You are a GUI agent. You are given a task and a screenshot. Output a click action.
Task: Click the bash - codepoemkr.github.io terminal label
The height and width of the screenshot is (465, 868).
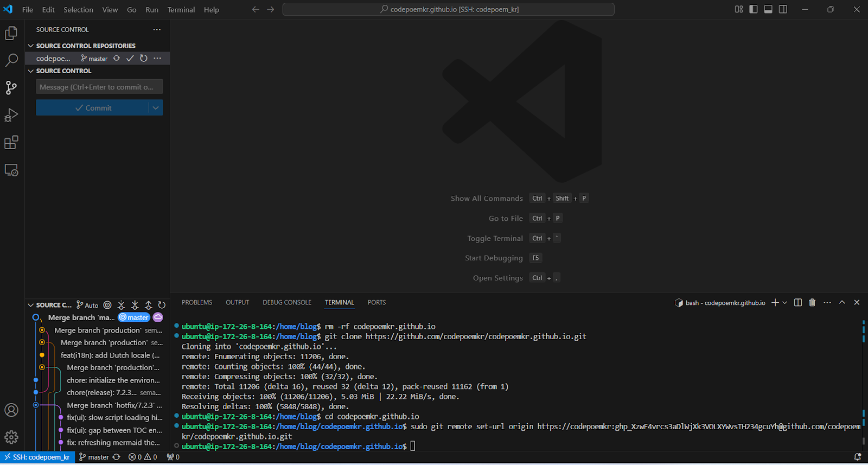pyautogui.click(x=720, y=302)
